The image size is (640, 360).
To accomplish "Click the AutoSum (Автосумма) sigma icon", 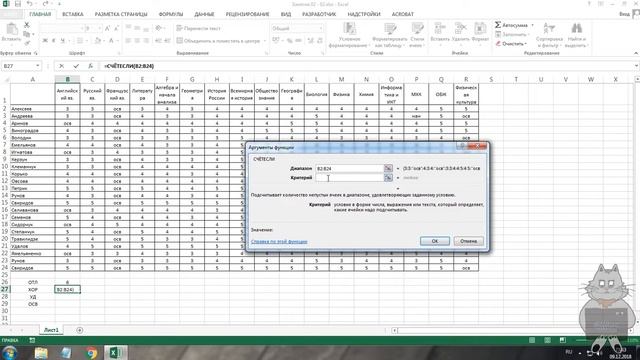I will (498, 25).
